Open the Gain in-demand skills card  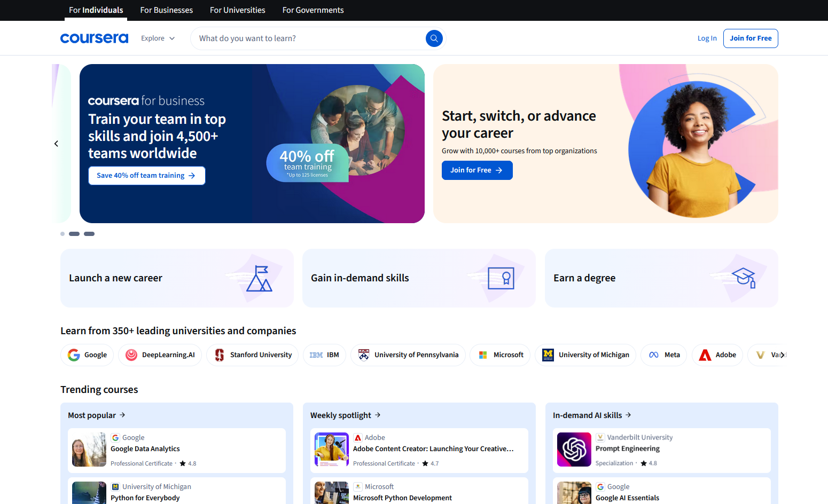419,278
